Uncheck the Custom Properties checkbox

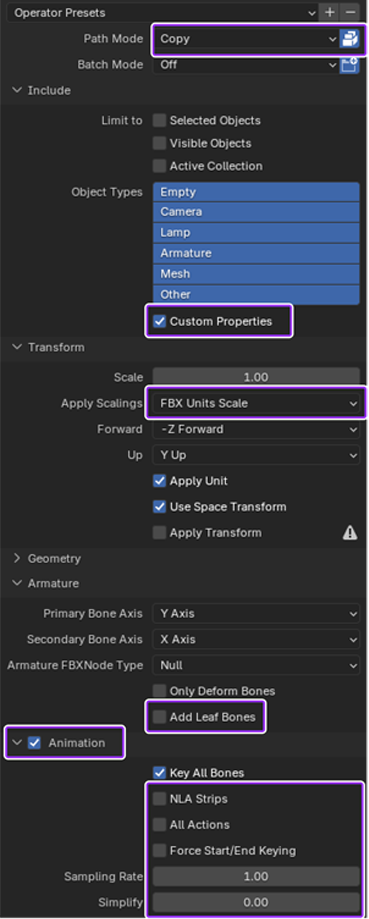[159, 321]
